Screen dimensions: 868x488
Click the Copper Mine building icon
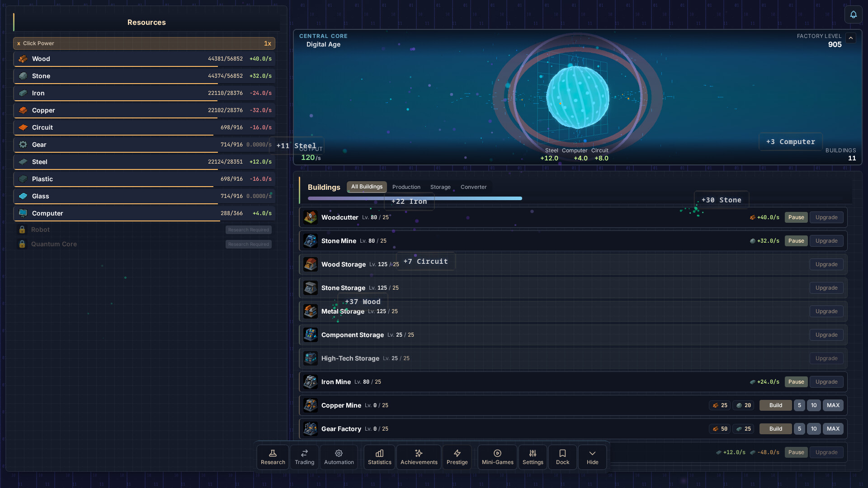point(311,405)
